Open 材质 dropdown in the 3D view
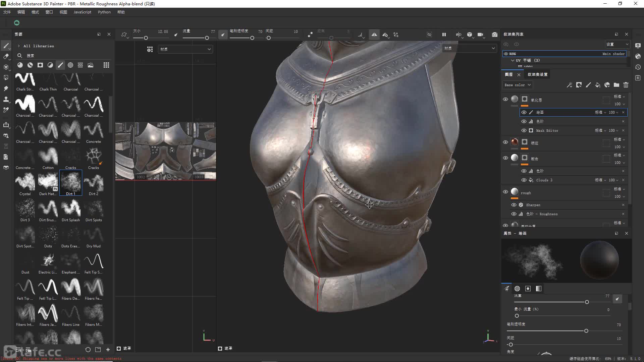The image size is (644, 362). tap(470, 48)
